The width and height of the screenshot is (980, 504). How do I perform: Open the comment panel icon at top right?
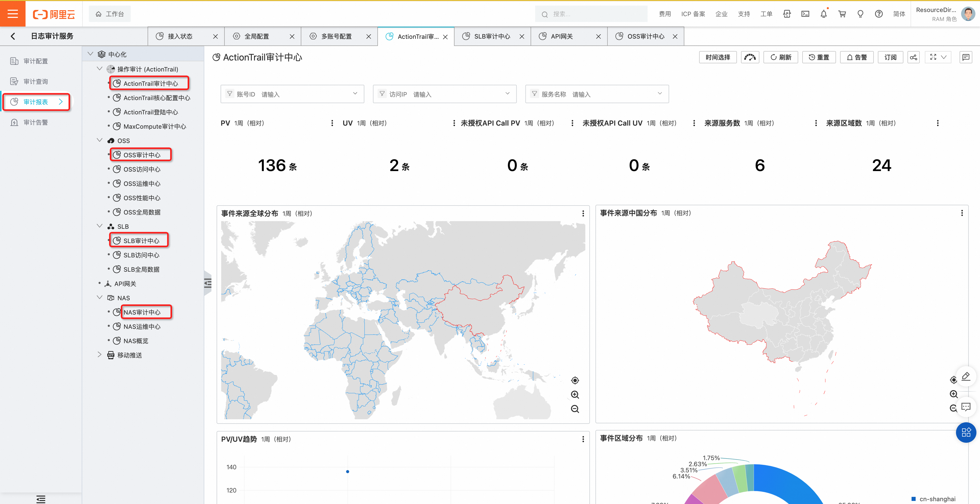(x=965, y=57)
